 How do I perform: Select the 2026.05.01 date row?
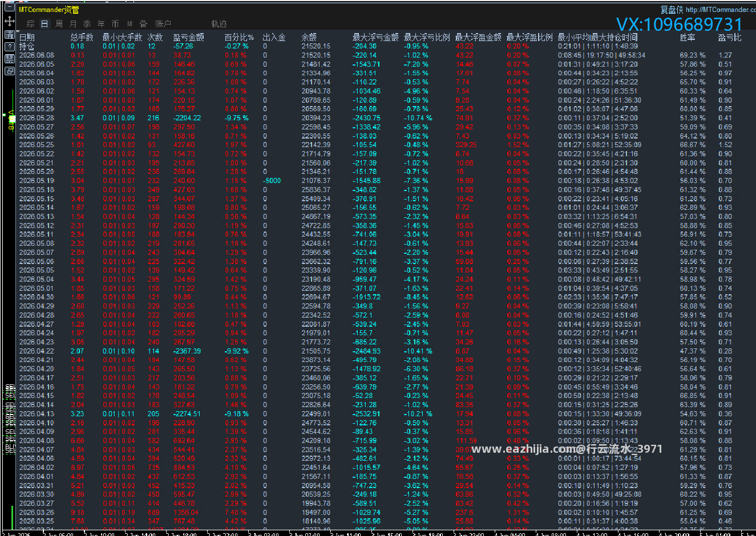tap(37, 289)
